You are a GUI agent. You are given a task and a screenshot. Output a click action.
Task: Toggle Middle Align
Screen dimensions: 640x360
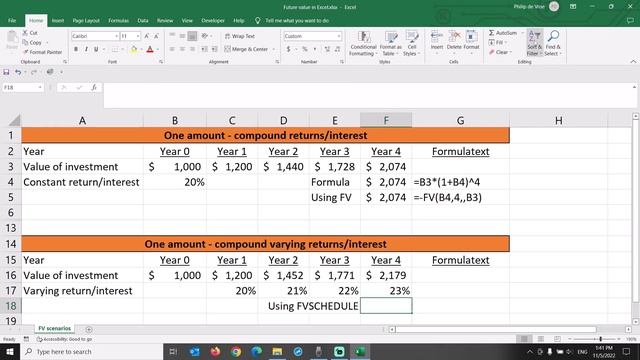pyautogui.click(x=182, y=36)
